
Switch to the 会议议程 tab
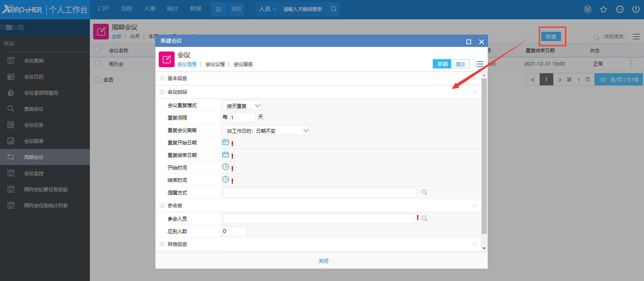[215, 64]
